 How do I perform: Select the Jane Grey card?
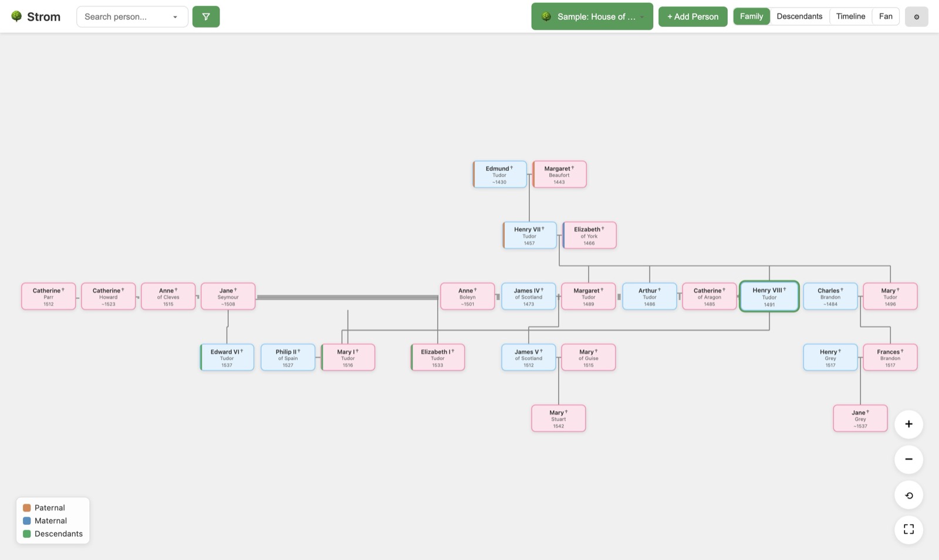[x=860, y=419]
